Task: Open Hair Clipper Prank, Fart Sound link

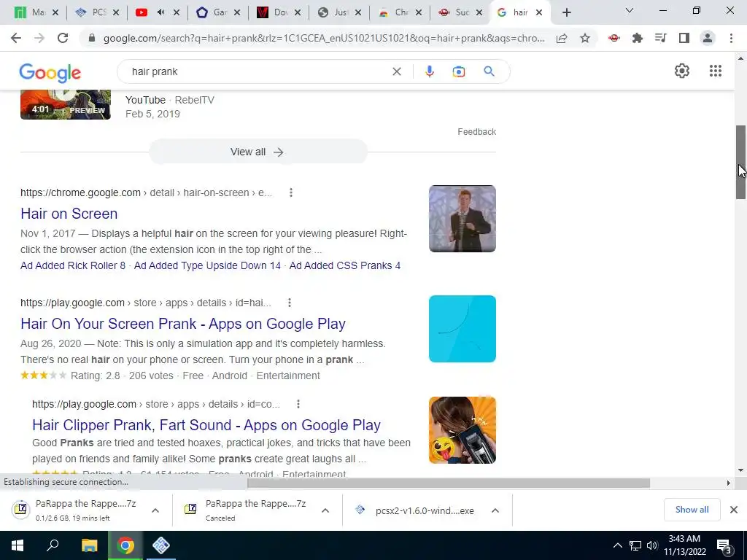Action: pyautogui.click(x=206, y=425)
